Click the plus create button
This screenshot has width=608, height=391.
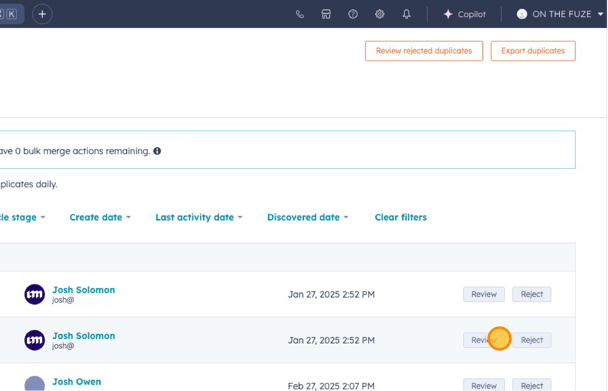pos(42,14)
